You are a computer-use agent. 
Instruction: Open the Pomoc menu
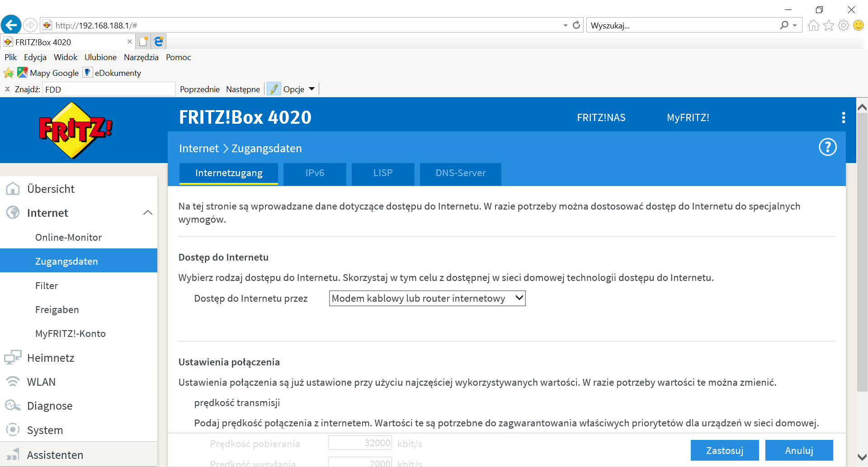179,57
